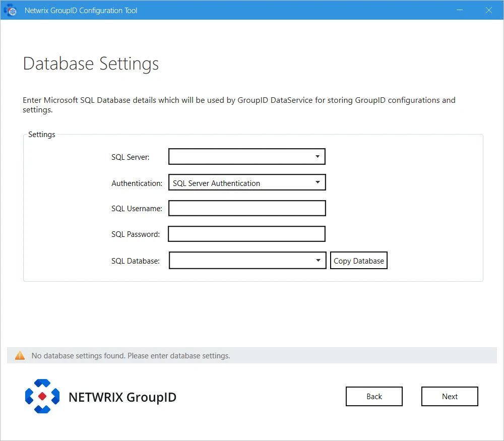The image size is (504, 441).
Task: Open the Authentication dropdown
Action: [247, 182]
